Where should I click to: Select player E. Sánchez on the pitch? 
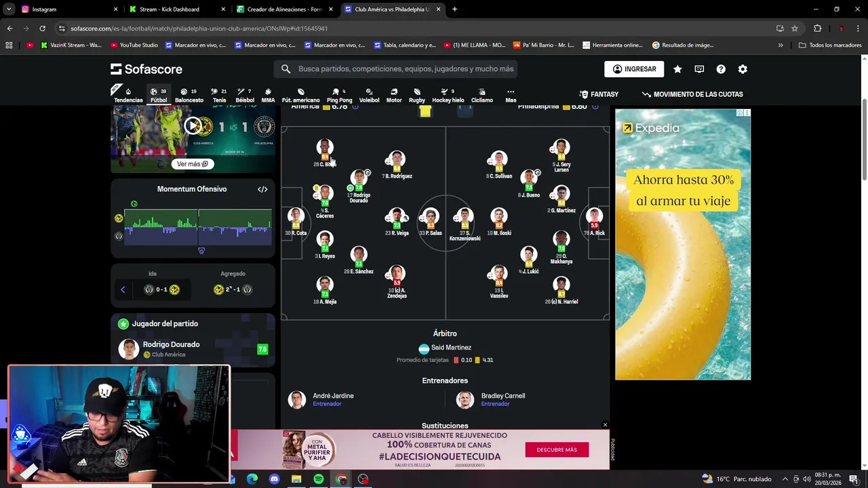point(359,260)
